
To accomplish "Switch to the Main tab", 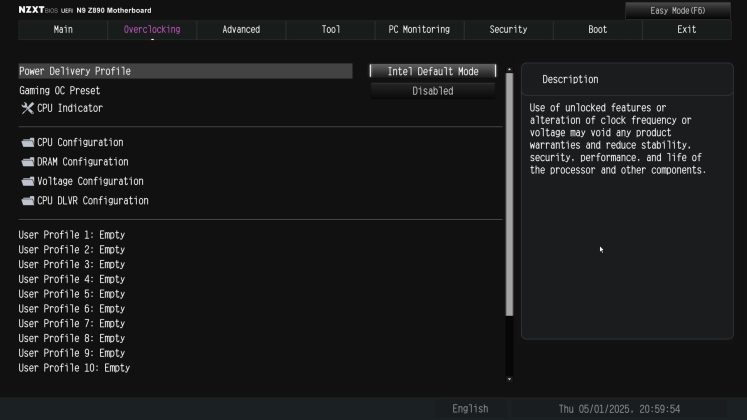I will point(62,30).
